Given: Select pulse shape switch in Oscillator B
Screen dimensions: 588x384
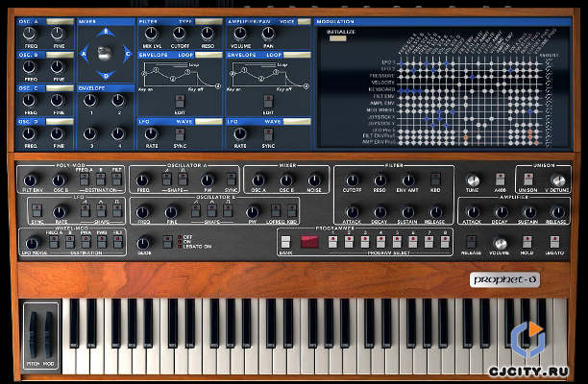Looking at the screenshot, I should 228,211.
